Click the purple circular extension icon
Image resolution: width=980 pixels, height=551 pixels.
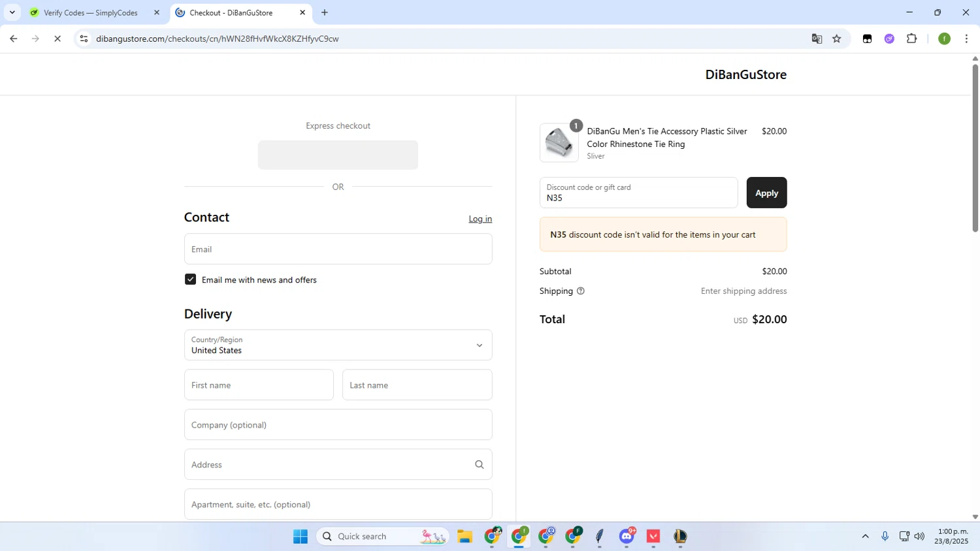[889, 39]
